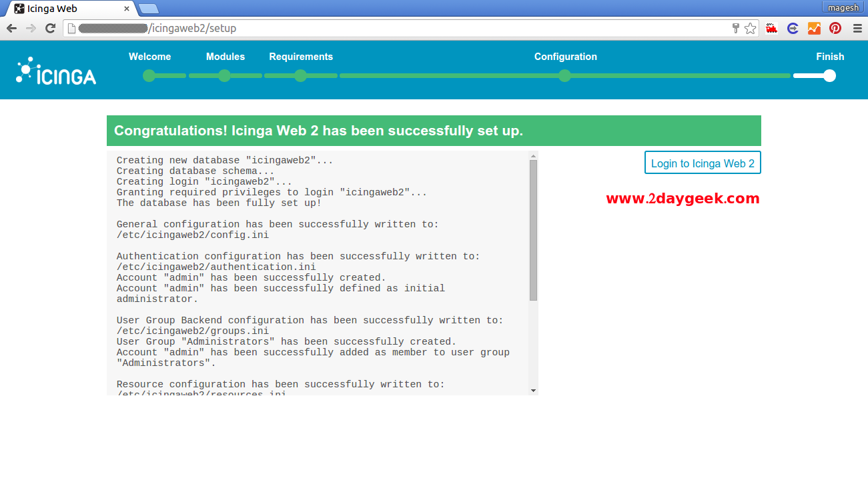The image size is (868, 496).
Task: Click 'Creating database schema...' line
Action: (x=195, y=171)
